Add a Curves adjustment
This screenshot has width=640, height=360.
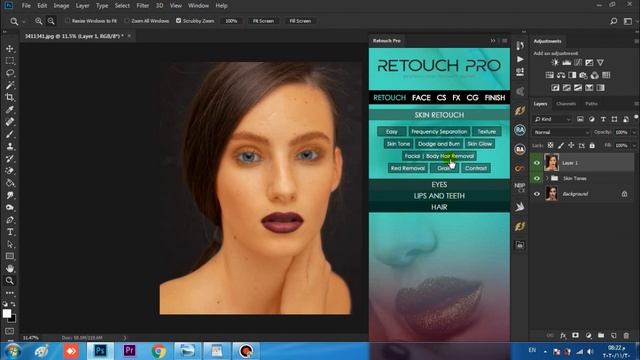click(578, 62)
